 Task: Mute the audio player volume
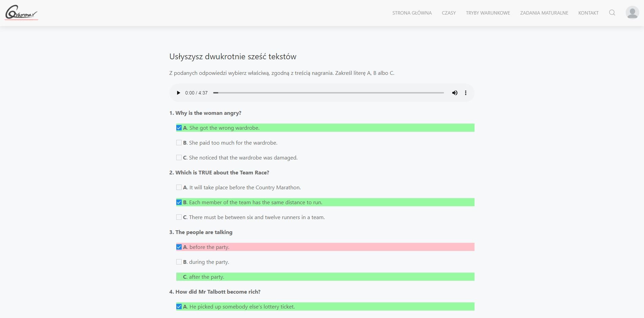point(455,93)
